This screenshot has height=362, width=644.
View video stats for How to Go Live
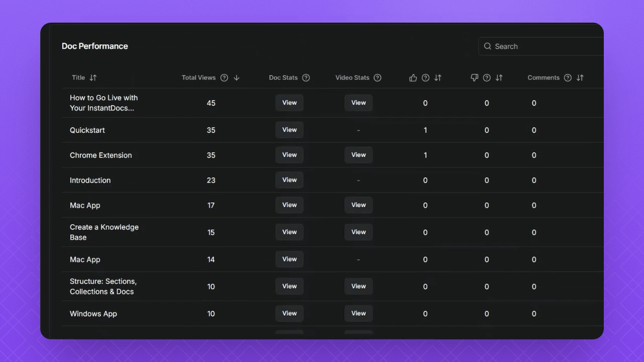[x=359, y=103]
